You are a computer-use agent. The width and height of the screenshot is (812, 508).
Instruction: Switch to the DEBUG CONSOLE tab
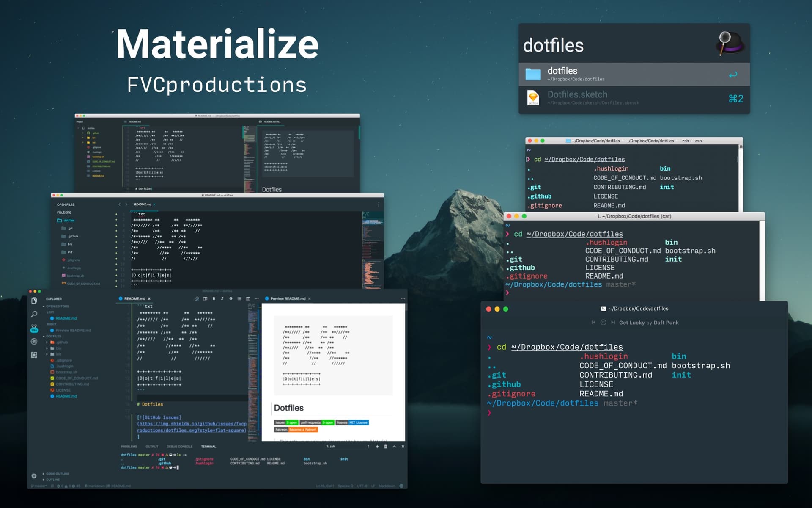coord(179,447)
